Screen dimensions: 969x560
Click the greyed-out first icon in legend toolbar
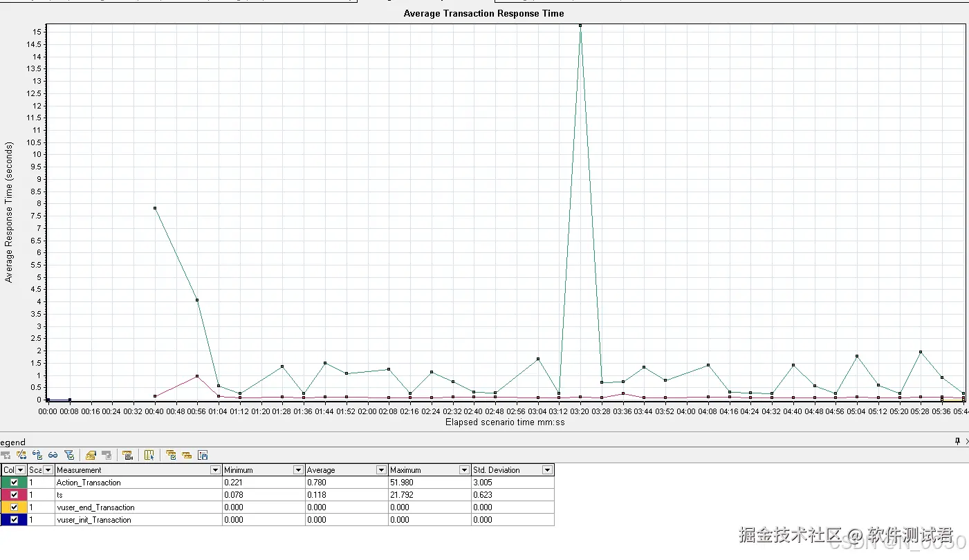[6, 455]
